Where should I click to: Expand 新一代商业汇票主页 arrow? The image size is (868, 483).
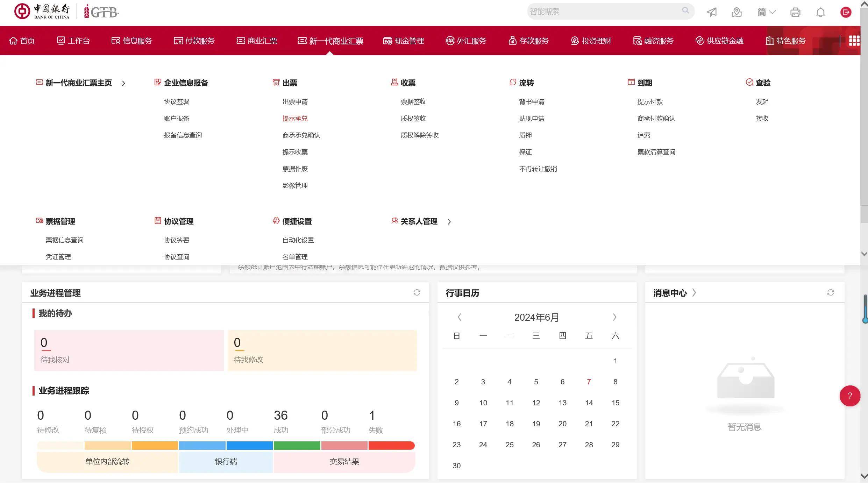[123, 83]
